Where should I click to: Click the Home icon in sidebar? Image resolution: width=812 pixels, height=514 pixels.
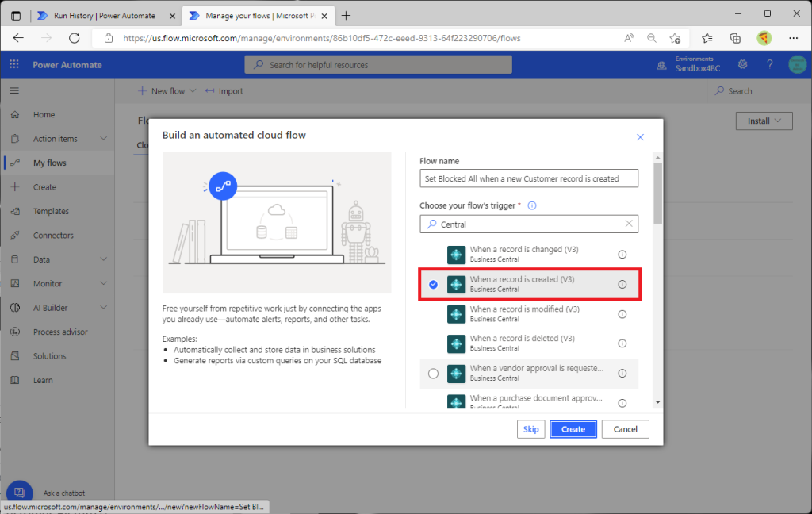[15, 114]
